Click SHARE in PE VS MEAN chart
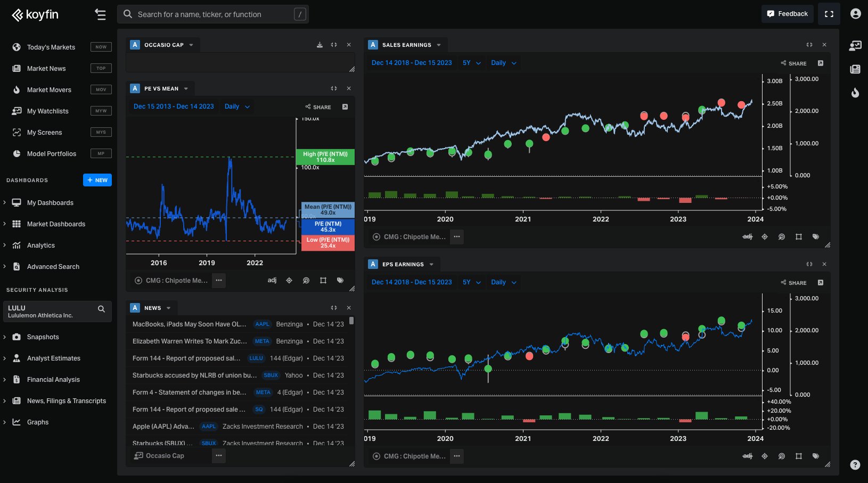This screenshot has height=483, width=868. pos(318,107)
